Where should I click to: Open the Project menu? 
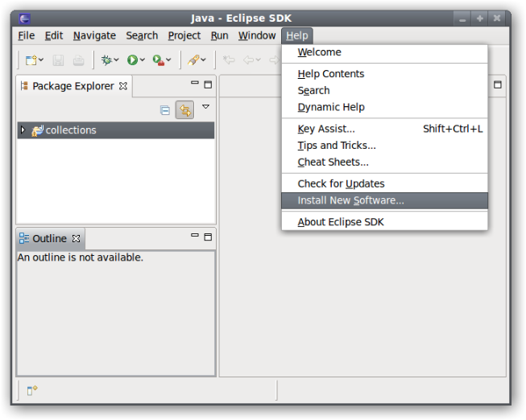[184, 35]
